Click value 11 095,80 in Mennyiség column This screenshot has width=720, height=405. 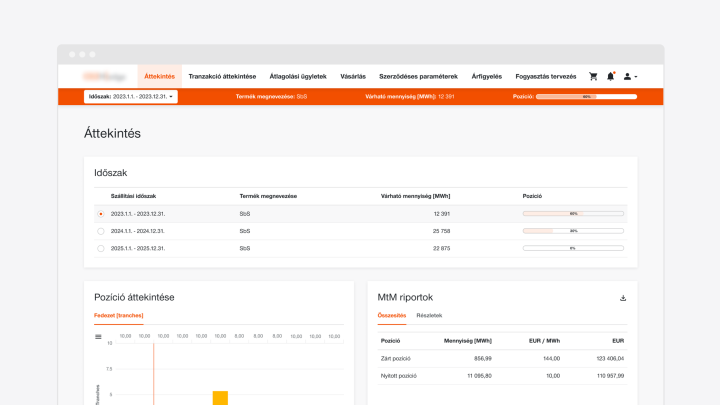(x=479, y=376)
